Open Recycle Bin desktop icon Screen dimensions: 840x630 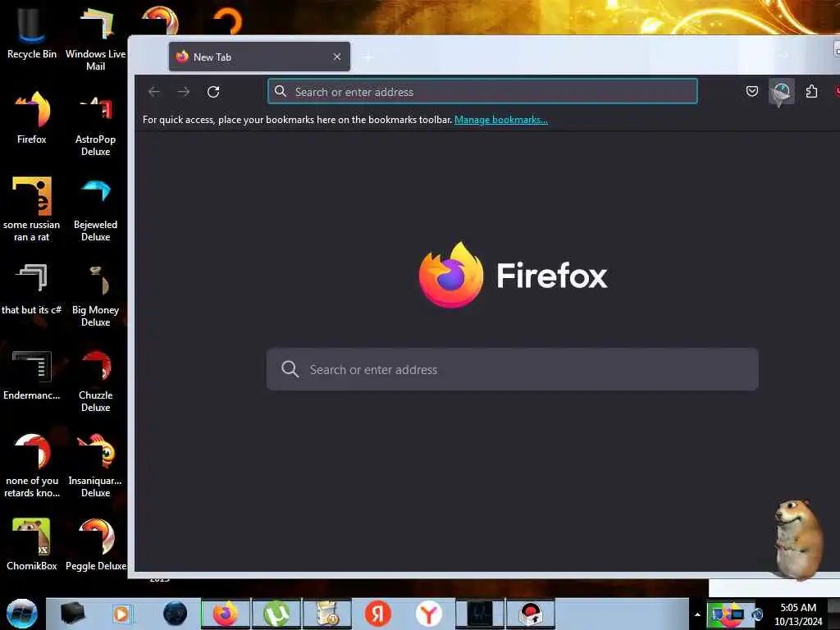(32, 33)
